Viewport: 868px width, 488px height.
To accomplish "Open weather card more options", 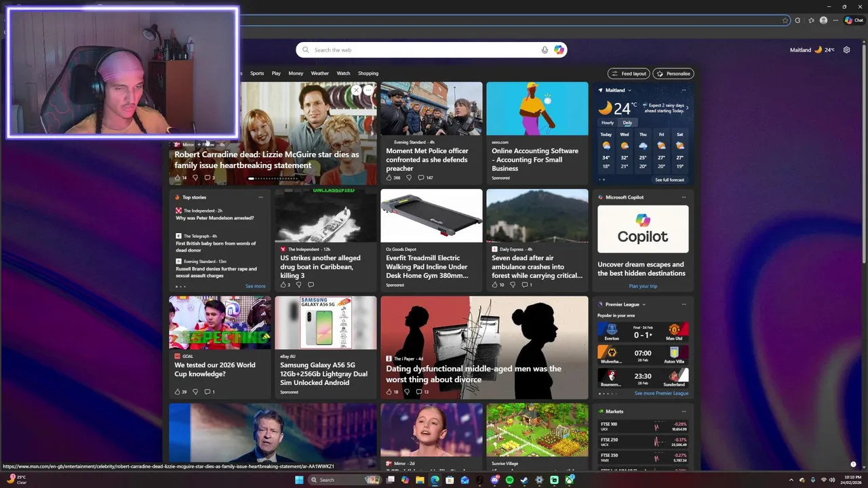I will 684,90.
